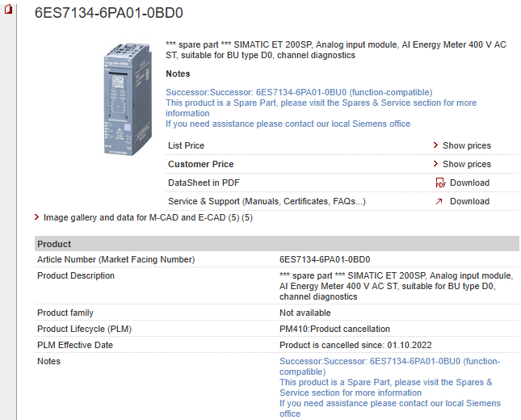521x420 pixels.
Task: Click the Siemens office assistance link above List Price
Action: pyautogui.click(x=288, y=124)
